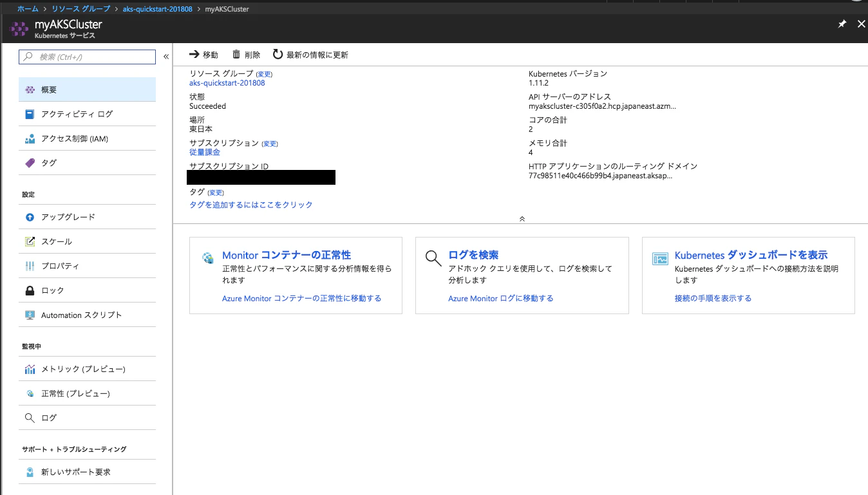868x495 pixels.
Task: Refresh with 最新の情報に更新
Action: pyautogui.click(x=310, y=55)
